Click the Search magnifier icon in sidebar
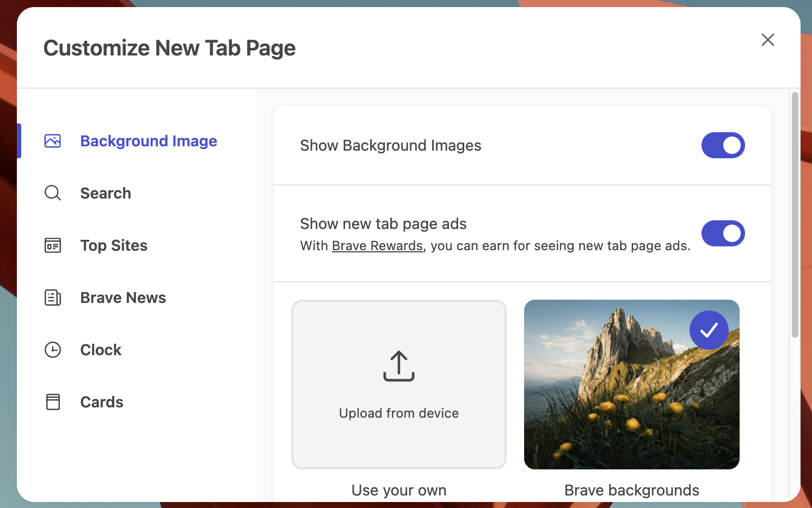Screen dimensions: 812x508 (53, 193)
